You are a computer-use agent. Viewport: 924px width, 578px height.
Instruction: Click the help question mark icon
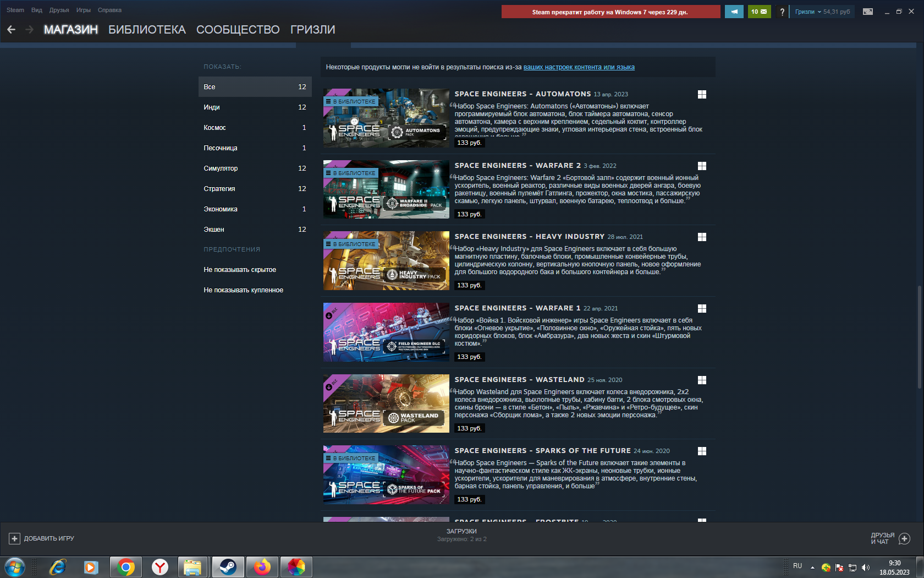[782, 12]
